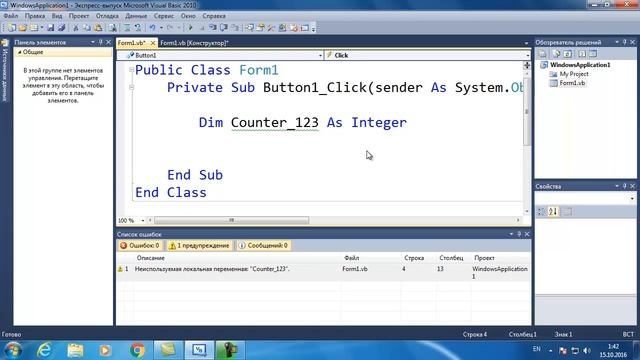Click View Designer icon in Solution Explorer
Screen dimensions: 640x360
click(x=593, y=53)
